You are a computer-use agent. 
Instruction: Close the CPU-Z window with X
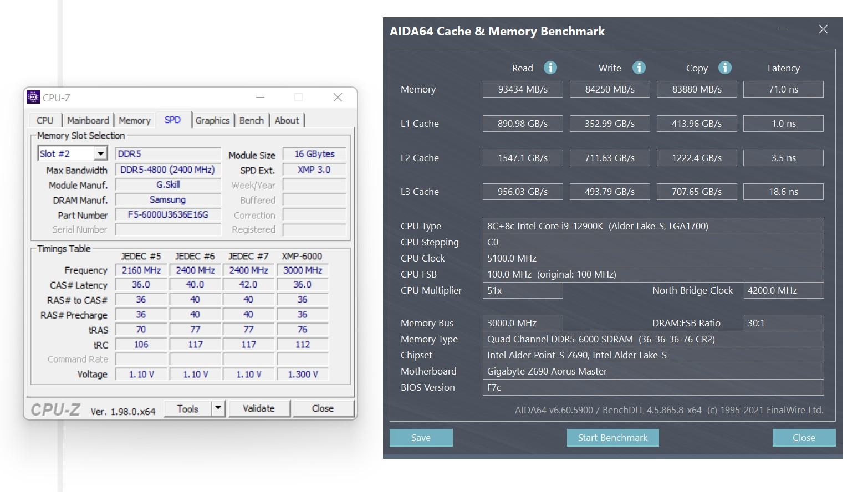(338, 98)
